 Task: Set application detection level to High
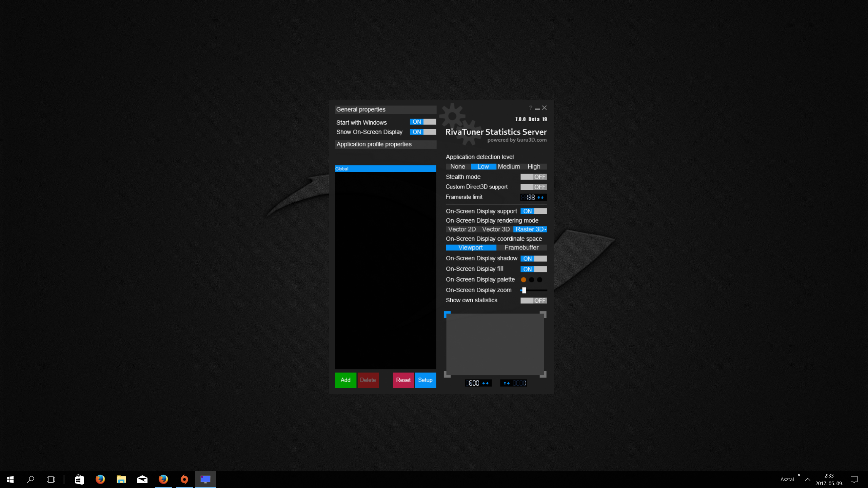[534, 167]
